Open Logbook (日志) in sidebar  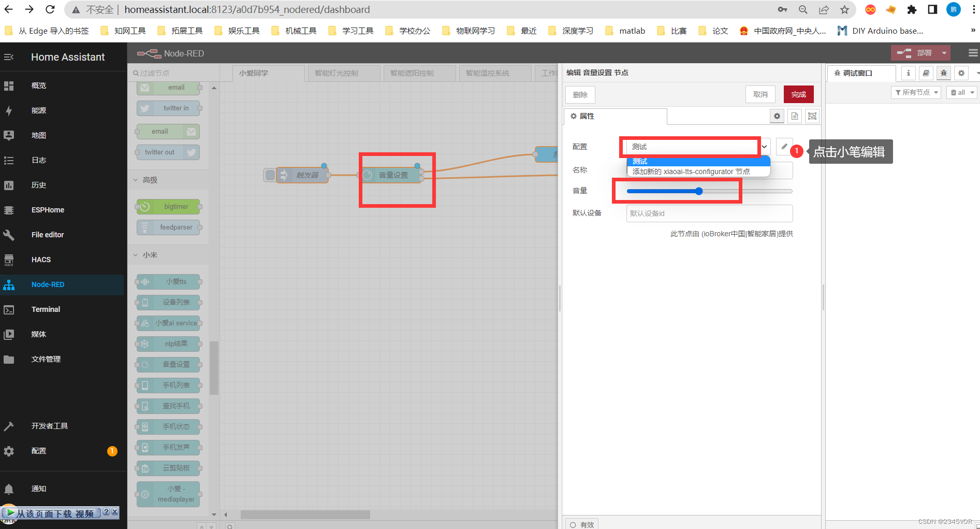(62, 160)
